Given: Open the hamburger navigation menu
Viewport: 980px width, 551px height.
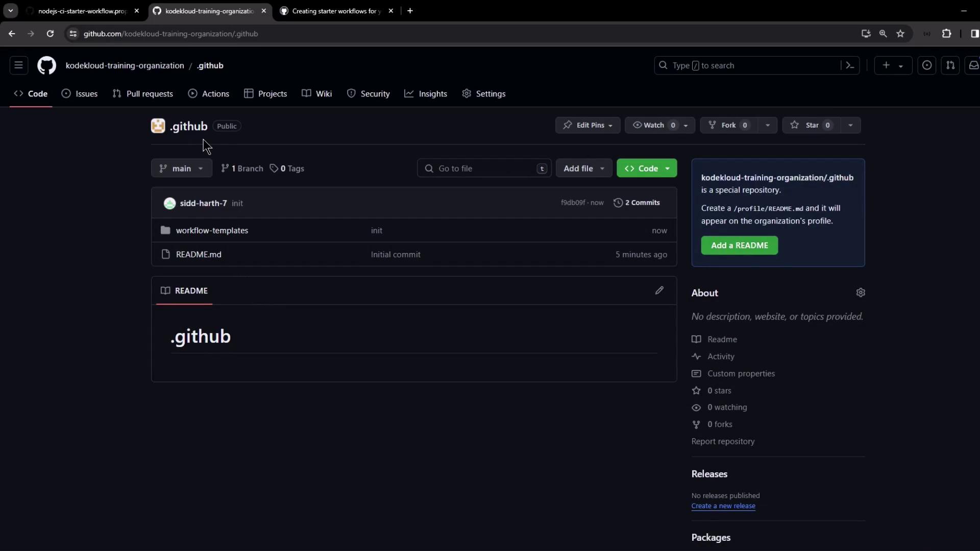Looking at the screenshot, I should (x=18, y=65).
